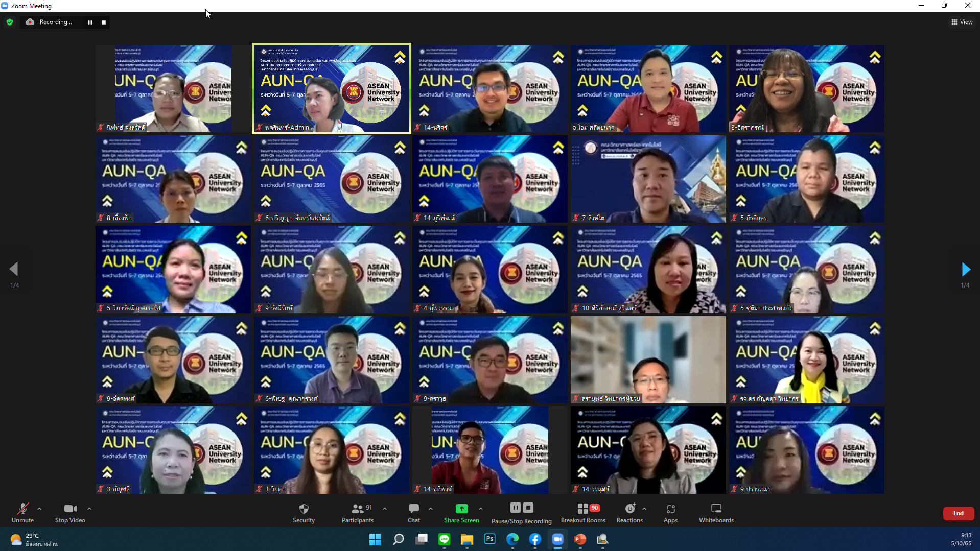
Task: Open Zoom Apps
Action: [670, 513]
